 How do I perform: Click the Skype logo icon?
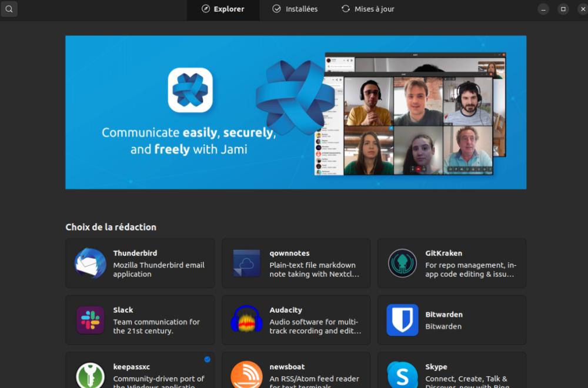tap(402, 375)
